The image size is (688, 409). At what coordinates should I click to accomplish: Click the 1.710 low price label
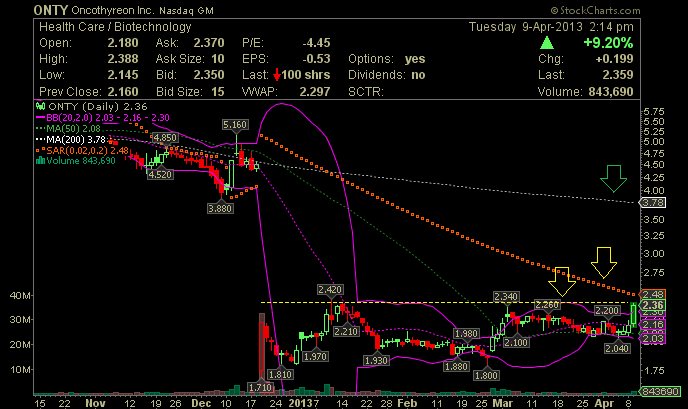pos(261,387)
